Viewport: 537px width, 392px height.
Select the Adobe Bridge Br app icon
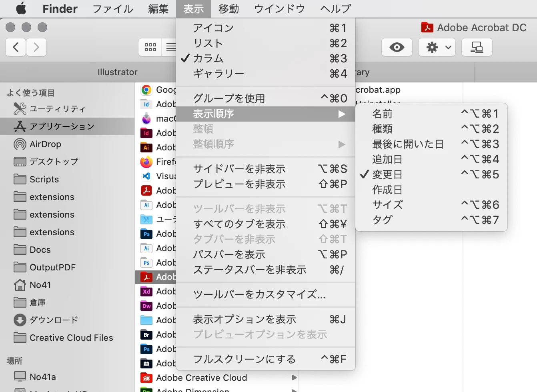click(146, 334)
